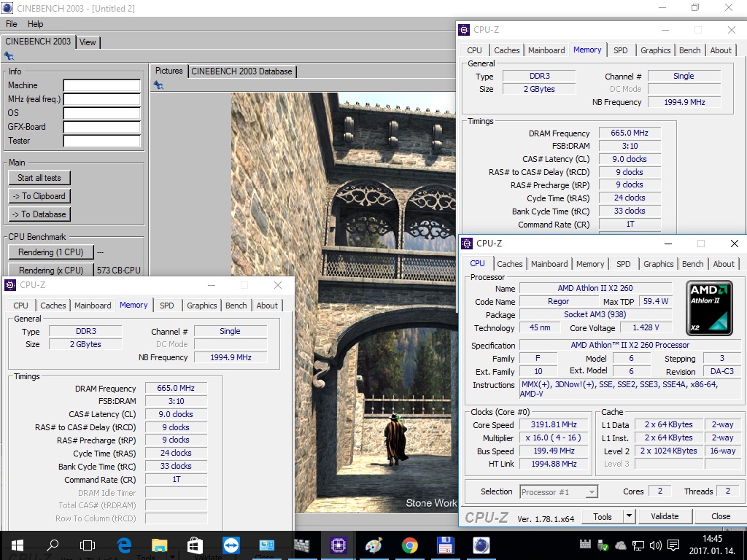Open the Help menu in CINEBENCH
This screenshot has height=560, width=747.
[35, 24]
